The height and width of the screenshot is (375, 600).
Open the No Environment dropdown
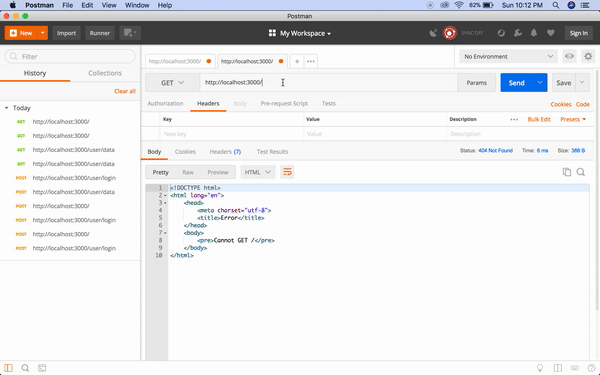tap(508, 57)
